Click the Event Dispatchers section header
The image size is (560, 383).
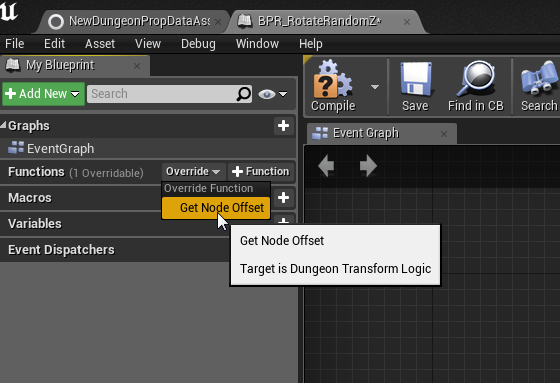(61, 250)
